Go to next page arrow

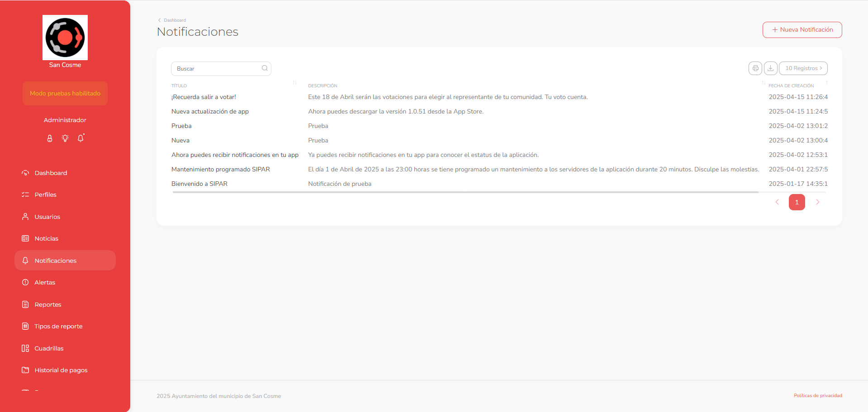817,202
